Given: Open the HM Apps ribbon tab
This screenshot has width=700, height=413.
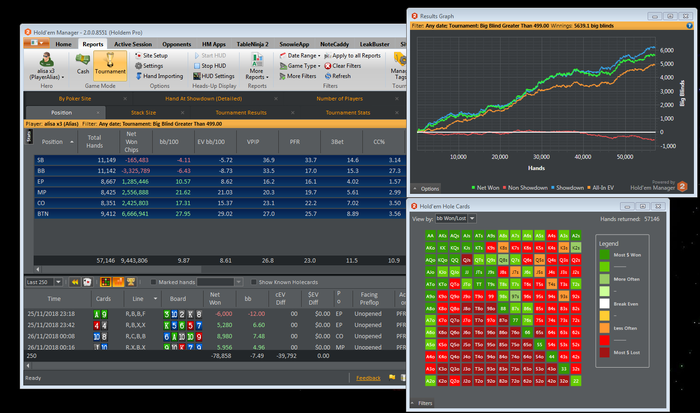Looking at the screenshot, I should (213, 44).
